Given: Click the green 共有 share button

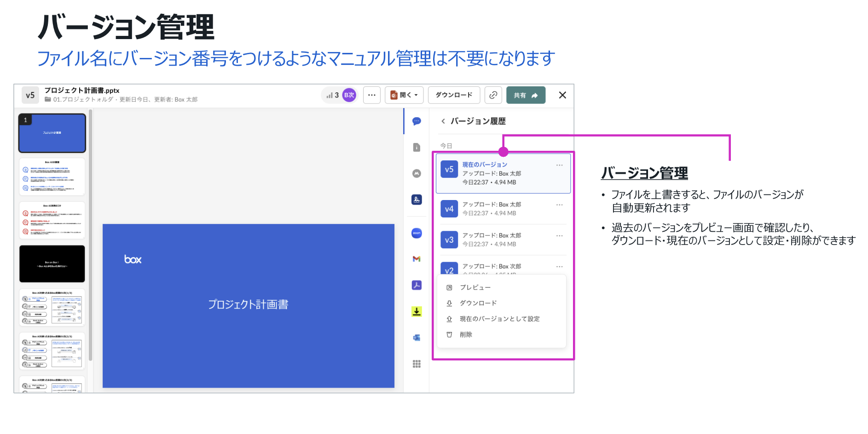Looking at the screenshot, I should click(526, 95).
